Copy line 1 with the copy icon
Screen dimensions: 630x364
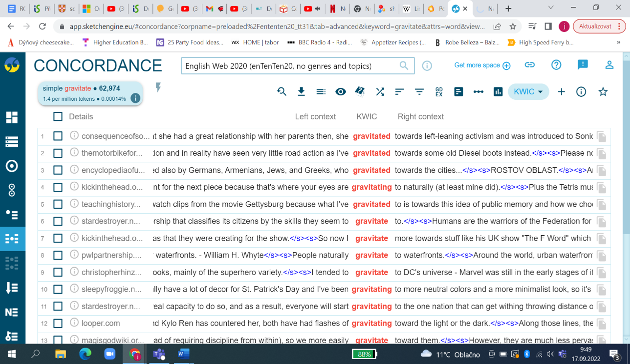pyautogui.click(x=601, y=137)
